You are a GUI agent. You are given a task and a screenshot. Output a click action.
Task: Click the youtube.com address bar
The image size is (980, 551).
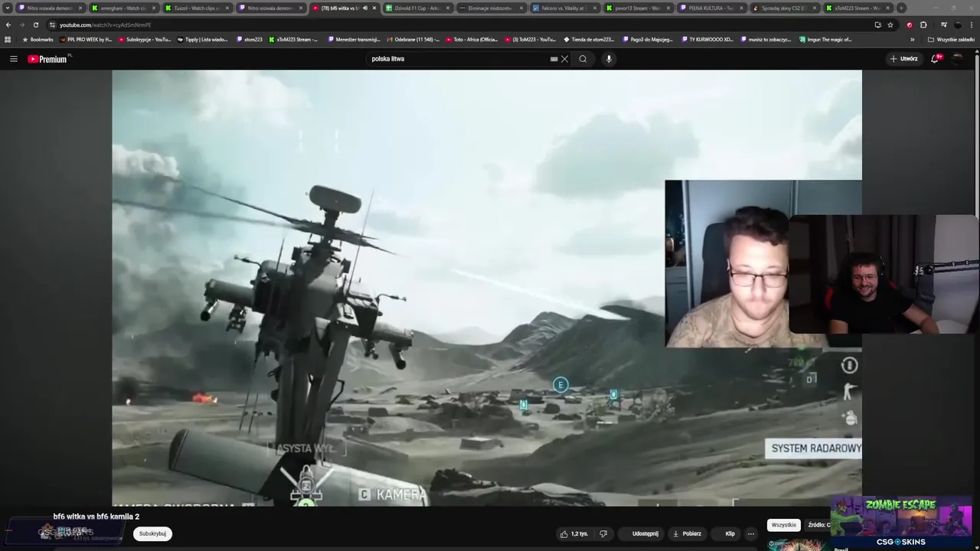459,24
